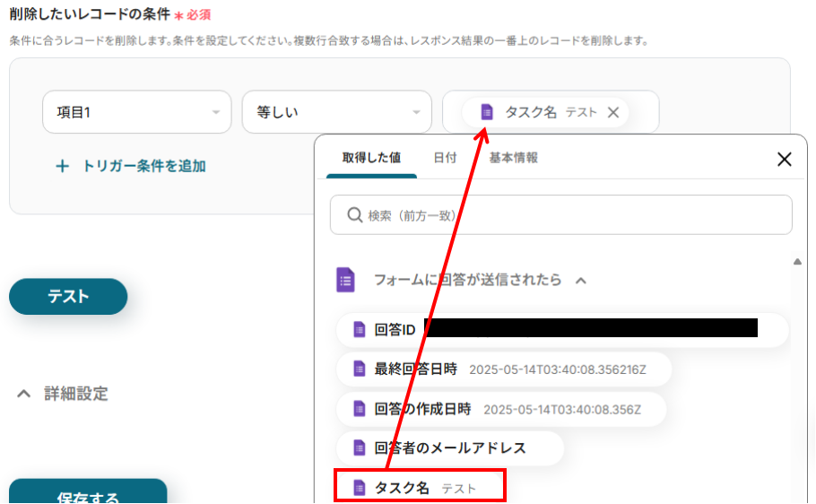Click the scrollbar up arrow in the popup
The height and width of the screenshot is (504, 816).
[796, 262]
